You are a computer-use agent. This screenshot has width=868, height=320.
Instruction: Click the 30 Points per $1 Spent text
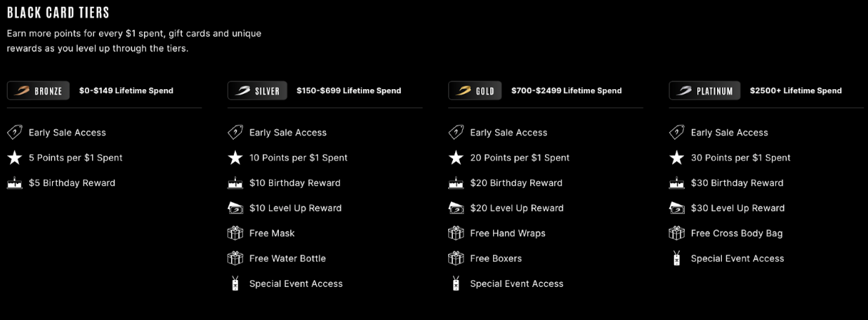741,158
